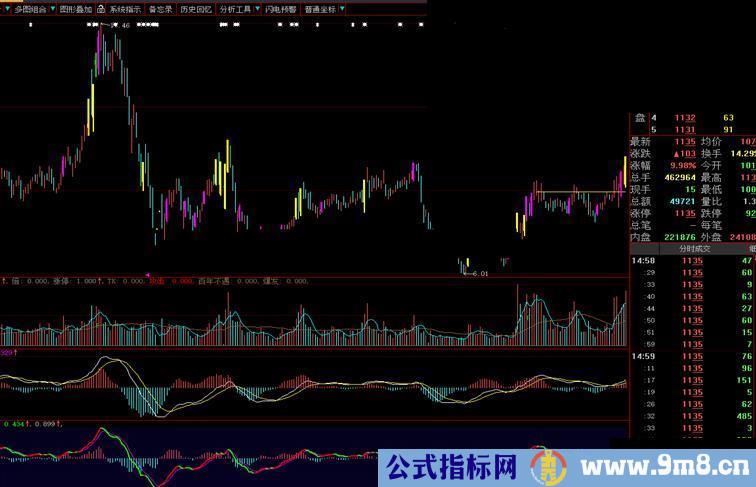Select the 历史回忆 history replay option
This screenshot has height=487, width=756.
pos(196,9)
